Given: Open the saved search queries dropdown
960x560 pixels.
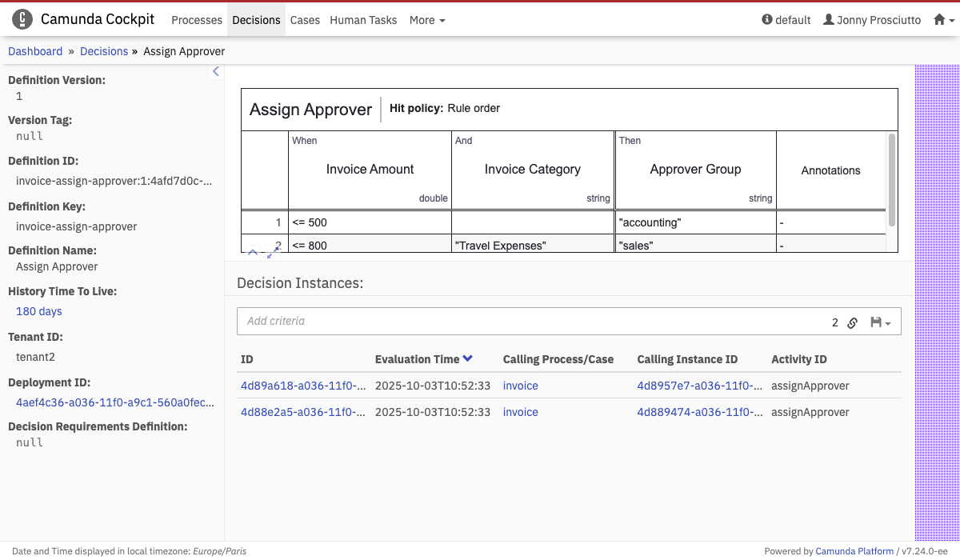Looking at the screenshot, I should [880, 322].
